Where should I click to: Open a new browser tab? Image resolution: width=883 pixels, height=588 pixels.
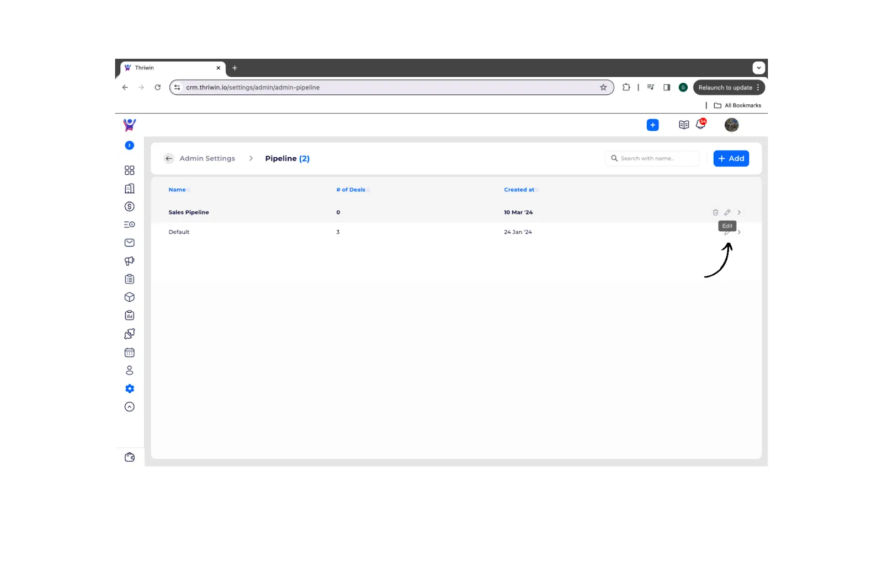click(x=235, y=68)
